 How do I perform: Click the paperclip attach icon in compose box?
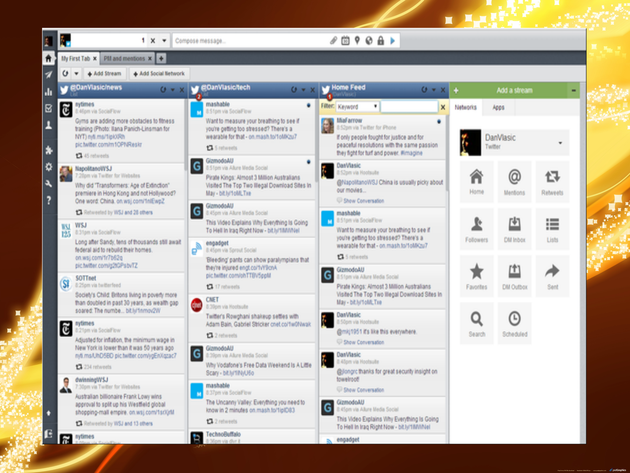point(333,41)
